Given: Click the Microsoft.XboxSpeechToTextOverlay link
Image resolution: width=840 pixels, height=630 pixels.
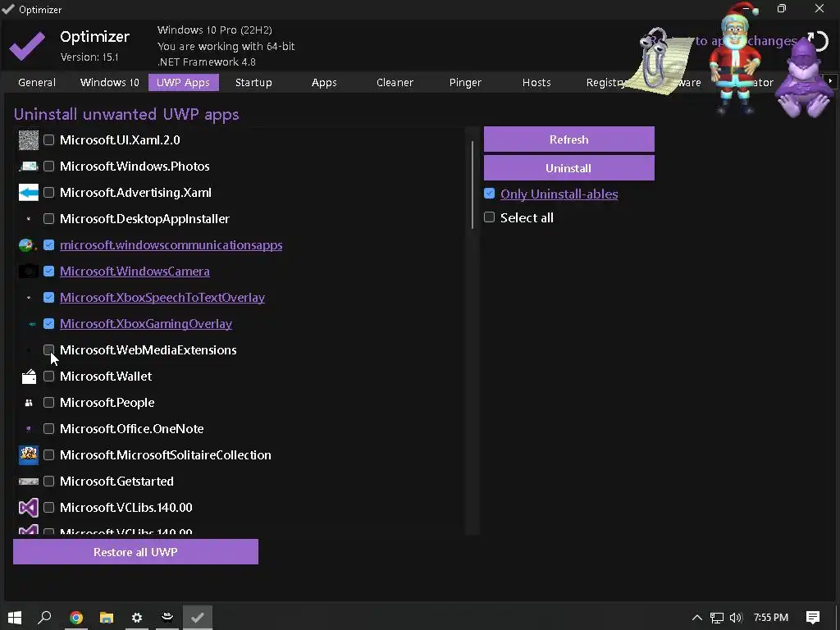Looking at the screenshot, I should (162, 297).
